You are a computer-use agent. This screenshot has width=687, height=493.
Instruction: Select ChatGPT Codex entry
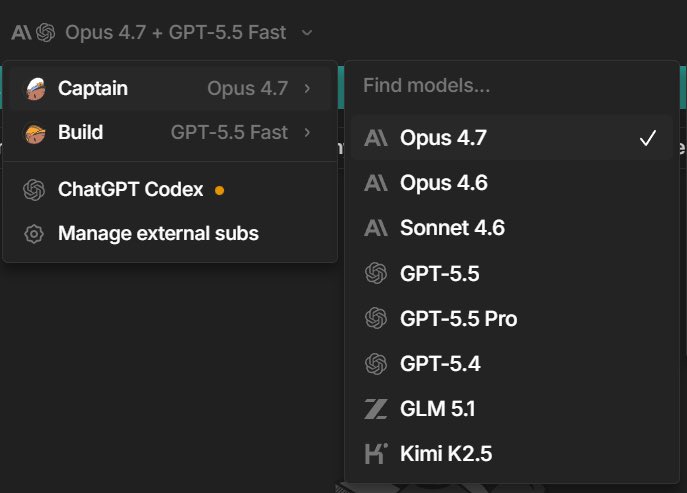[170, 190]
